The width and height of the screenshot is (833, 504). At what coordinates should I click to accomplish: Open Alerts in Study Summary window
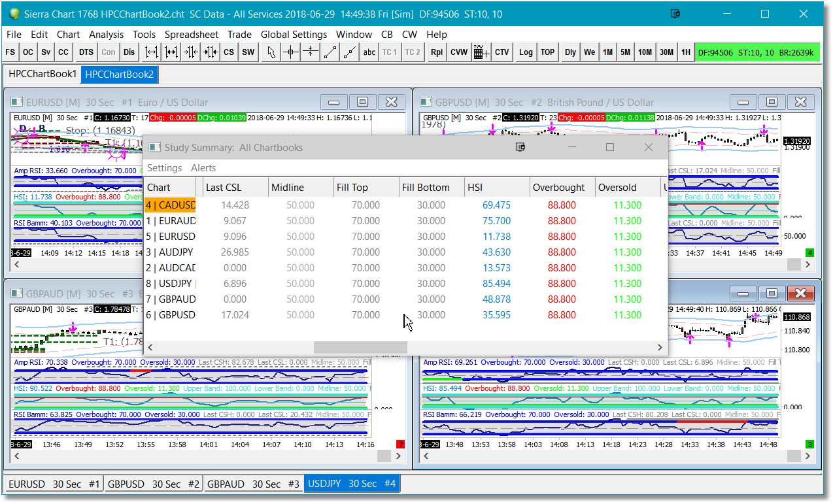(x=203, y=168)
